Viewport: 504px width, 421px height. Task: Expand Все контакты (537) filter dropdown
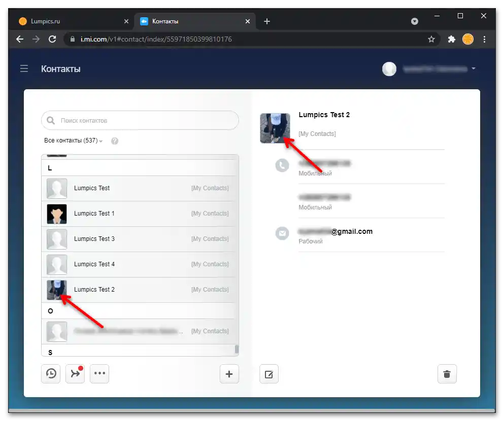[x=73, y=141]
